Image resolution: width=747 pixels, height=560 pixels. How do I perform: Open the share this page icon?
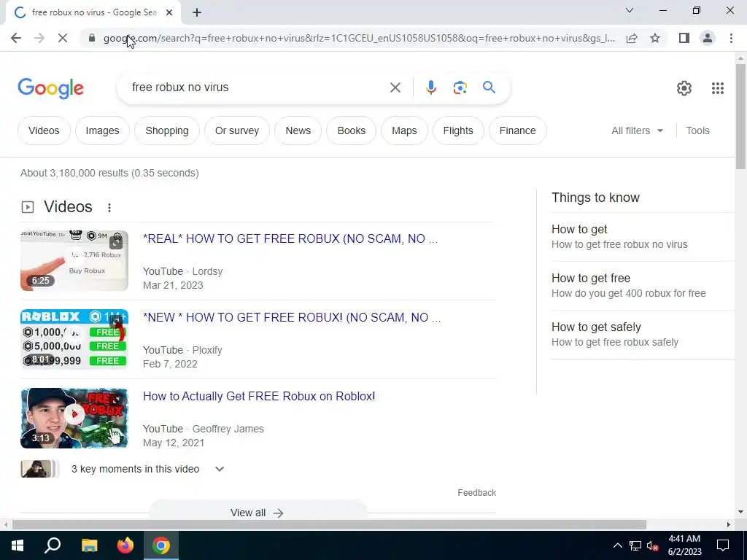coord(632,38)
